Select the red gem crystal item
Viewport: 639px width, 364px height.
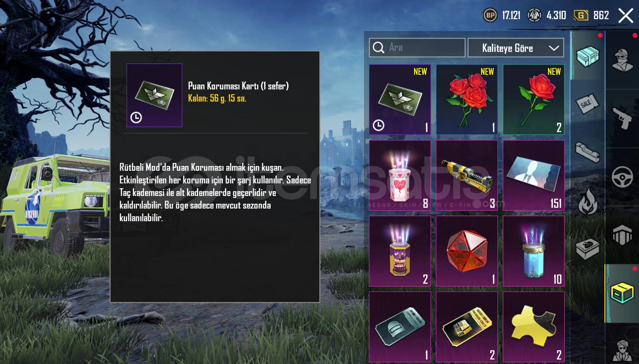[467, 251]
